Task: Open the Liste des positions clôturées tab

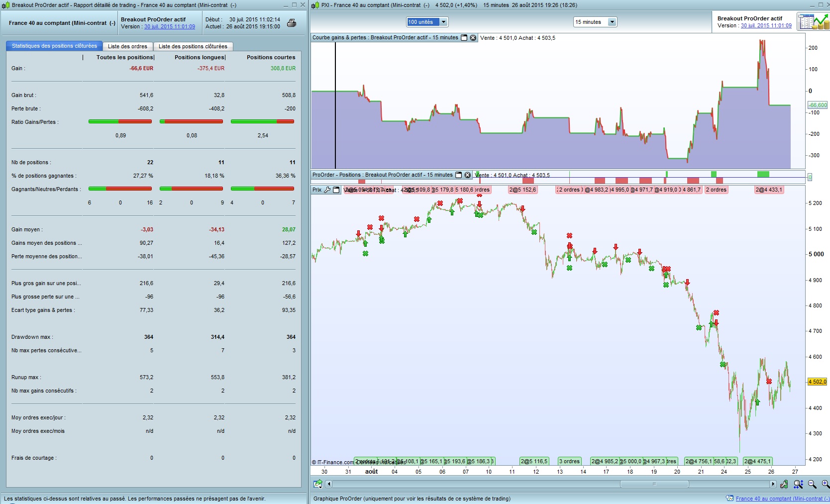Action: point(193,46)
